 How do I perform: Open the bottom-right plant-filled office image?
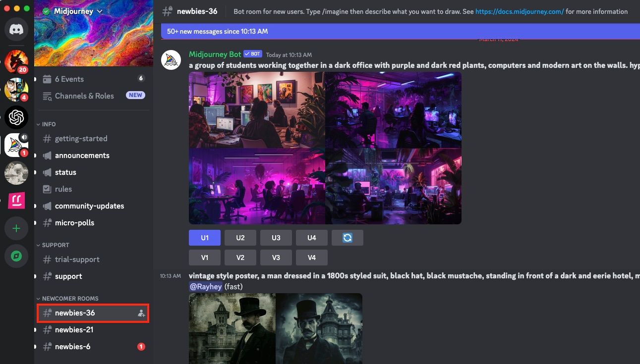click(394, 187)
